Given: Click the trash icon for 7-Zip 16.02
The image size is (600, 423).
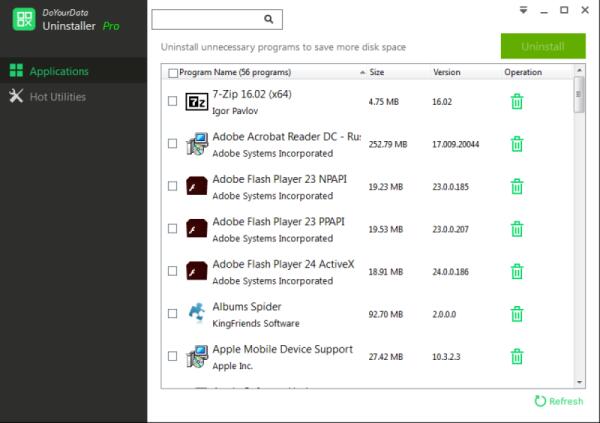Looking at the screenshot, I should click(x=517, y=101).
